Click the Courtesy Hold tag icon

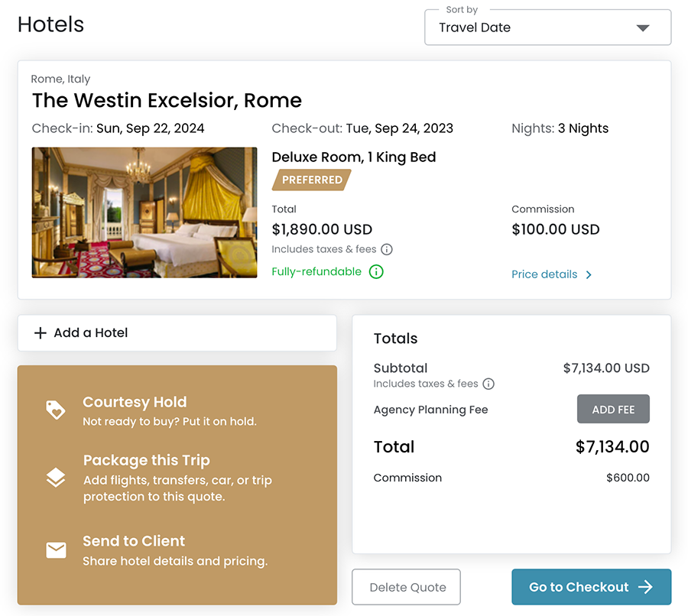tap(56, 410)
